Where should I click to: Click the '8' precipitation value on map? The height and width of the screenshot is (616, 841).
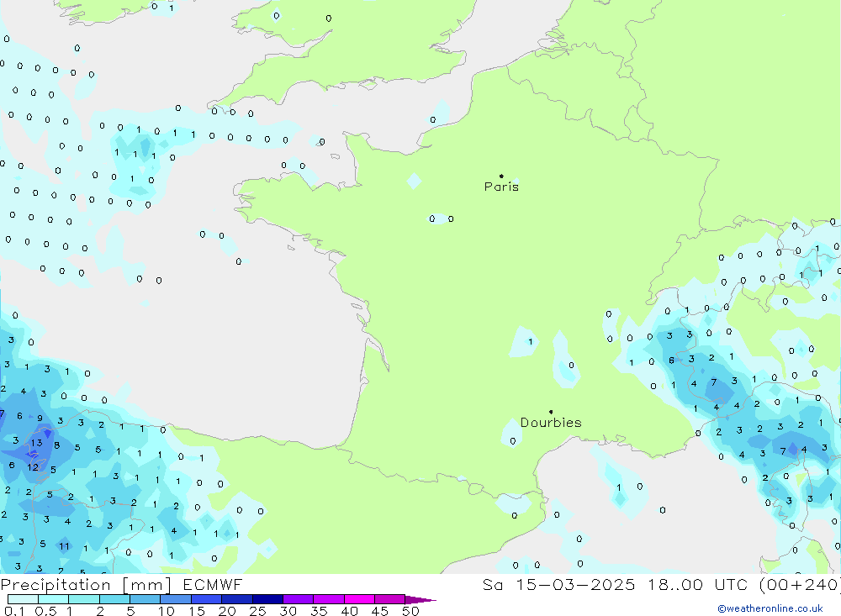[57, 445]
